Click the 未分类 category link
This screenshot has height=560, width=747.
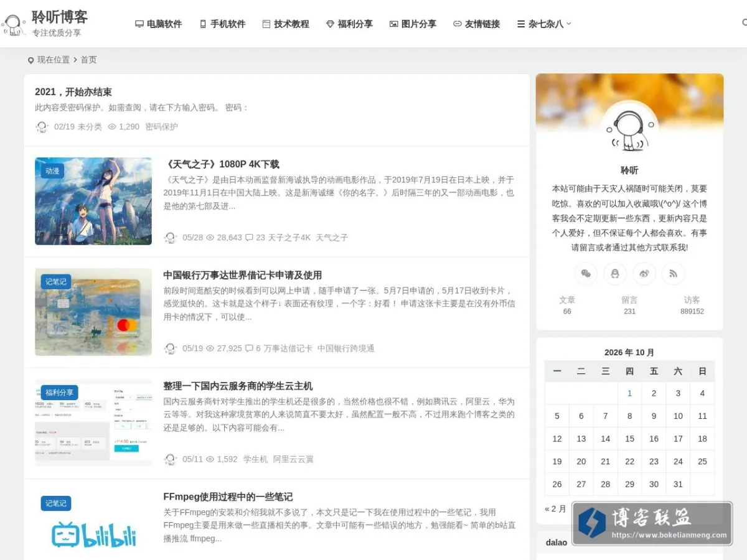coord(90,126)
